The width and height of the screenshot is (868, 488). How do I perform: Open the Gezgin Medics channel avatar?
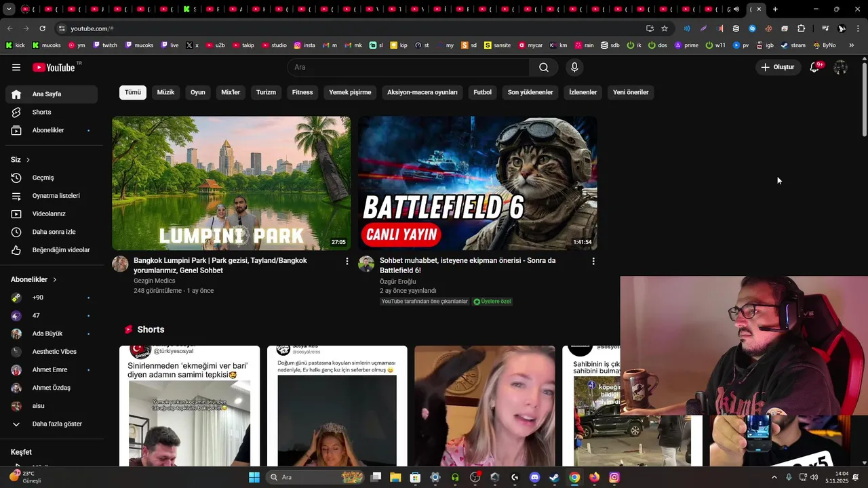120,264
